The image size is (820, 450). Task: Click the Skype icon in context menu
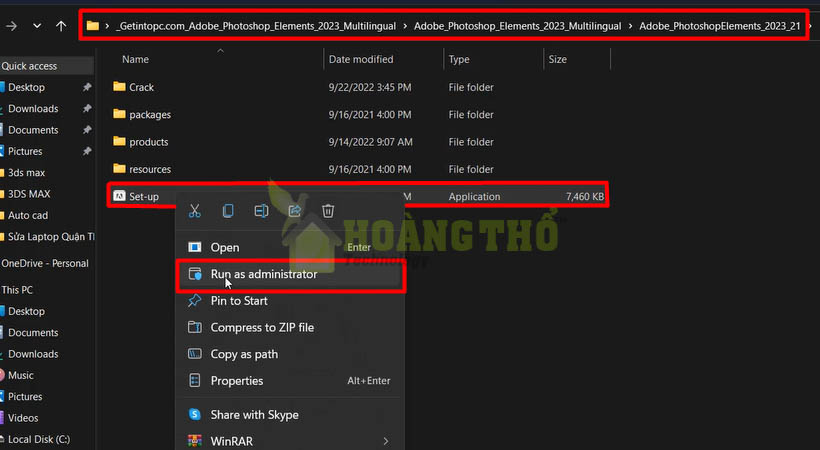(x=195, y=414)
